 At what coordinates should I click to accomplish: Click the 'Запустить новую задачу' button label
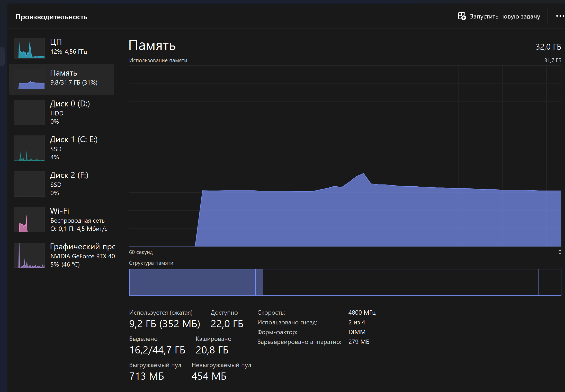point(505,16)
